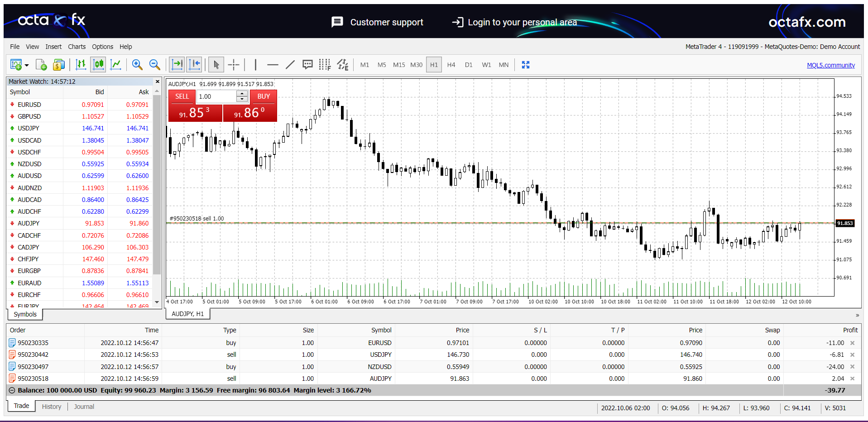Click the Zoom In magnifier icon
Screen dimensions: 868x422
tap(137, 65)
